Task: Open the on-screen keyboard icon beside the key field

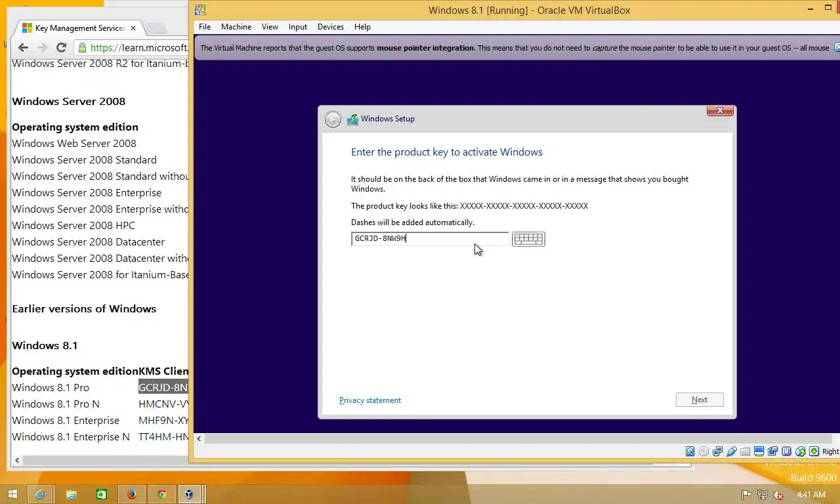Action: [x=528, y=240]
